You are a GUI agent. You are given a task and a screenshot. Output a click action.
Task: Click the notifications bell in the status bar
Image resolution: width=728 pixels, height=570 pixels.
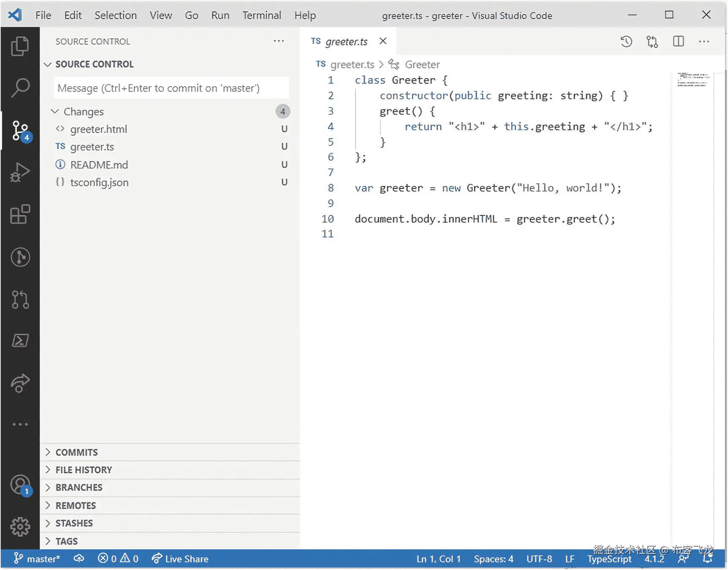point(708,559)
